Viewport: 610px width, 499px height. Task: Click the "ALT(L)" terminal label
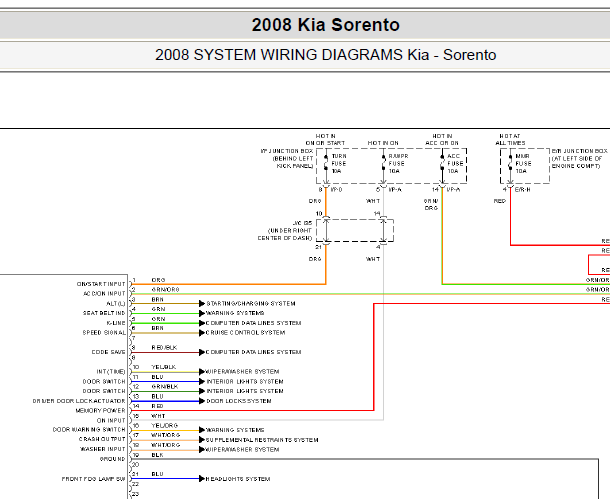click(x=116, y=303)
